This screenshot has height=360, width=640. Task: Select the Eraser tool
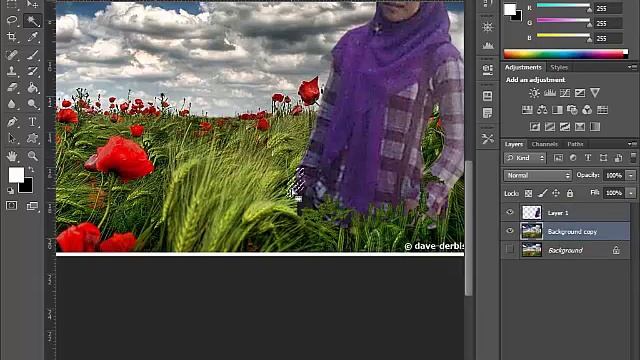pos(11,87)
